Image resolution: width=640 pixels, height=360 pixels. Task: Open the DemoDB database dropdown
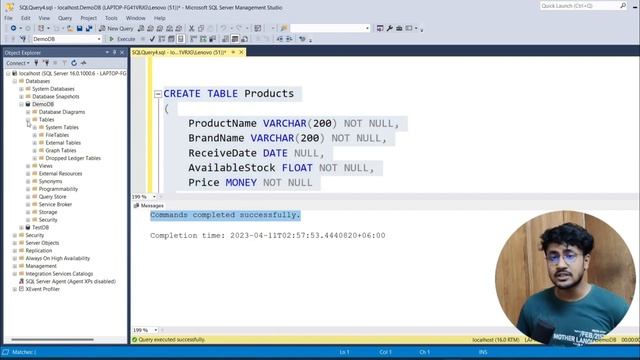pyautogui.click(x=99, y=39)
